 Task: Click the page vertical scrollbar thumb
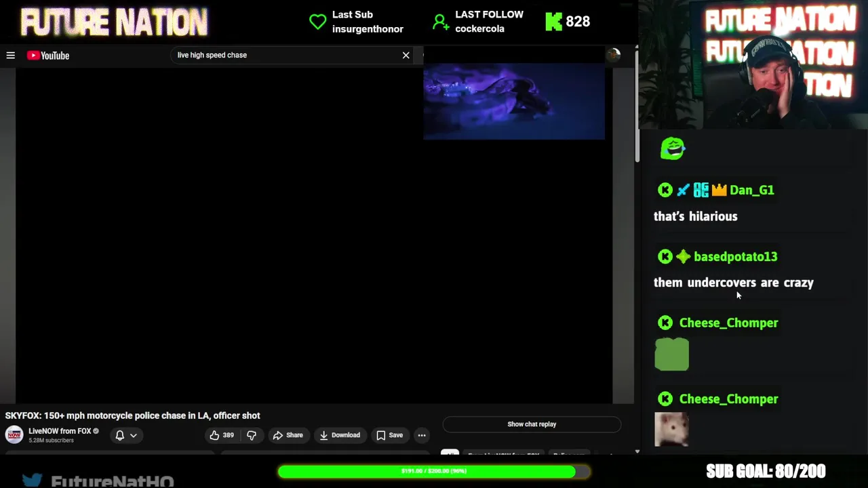pyautogui.click(x=637, y=106)
